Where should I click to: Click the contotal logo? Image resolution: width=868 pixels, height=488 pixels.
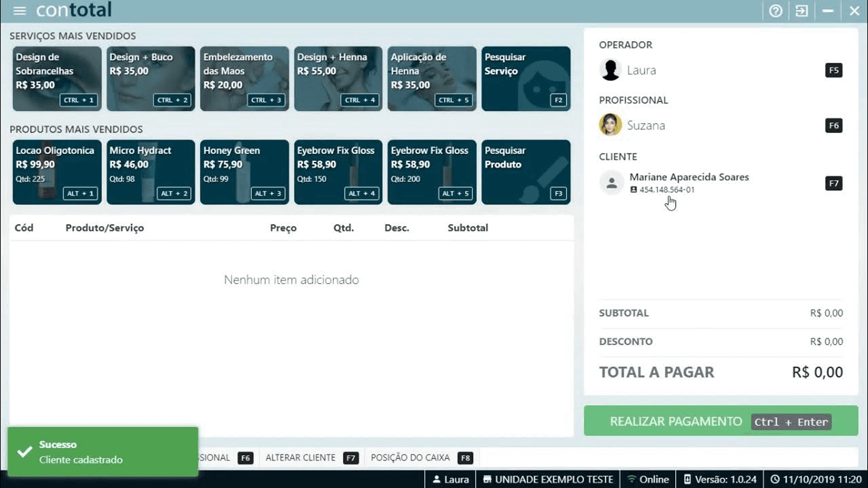pyautogui.click(x=74, y=10)
